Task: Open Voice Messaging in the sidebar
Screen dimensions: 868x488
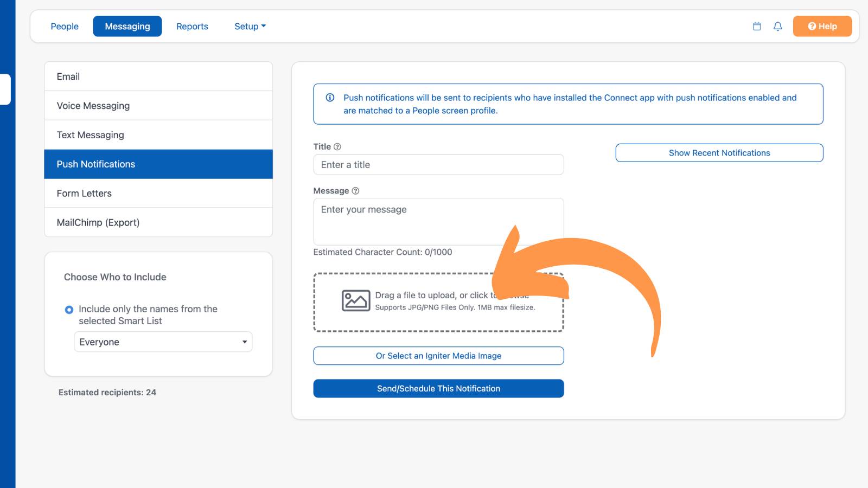Action: click(158, 106)
